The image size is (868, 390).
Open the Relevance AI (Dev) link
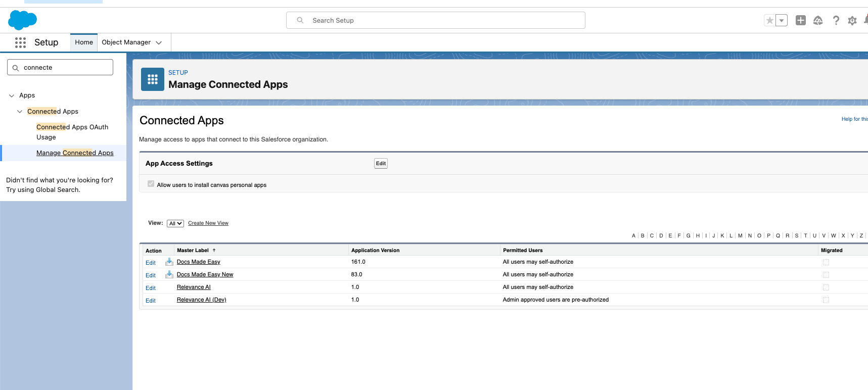pyautogui.click(x=201, y=300)
